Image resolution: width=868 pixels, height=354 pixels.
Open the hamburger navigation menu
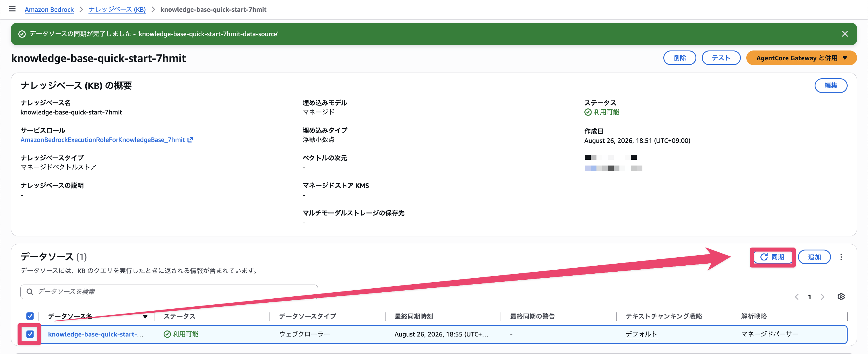coord(12,9)
